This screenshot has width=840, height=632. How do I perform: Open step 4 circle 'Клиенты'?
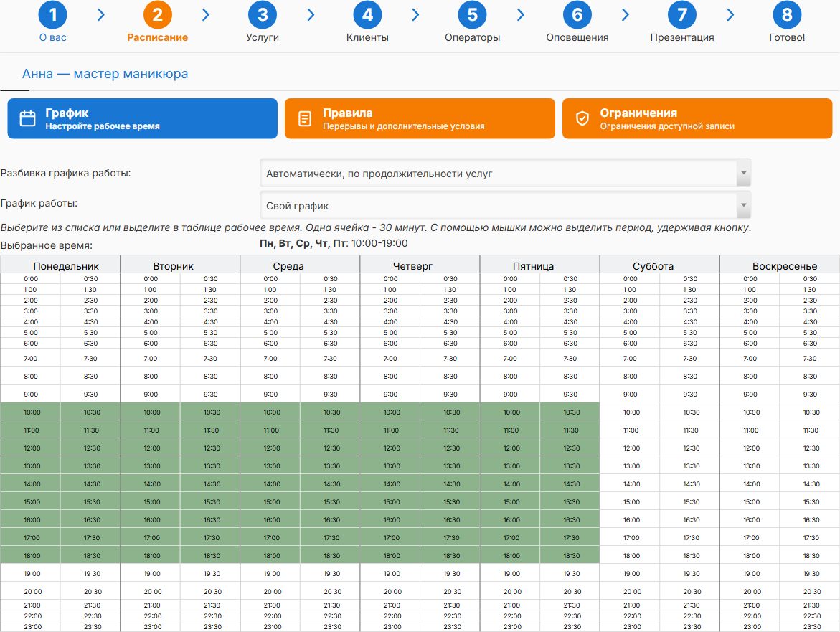coord(367,14)
